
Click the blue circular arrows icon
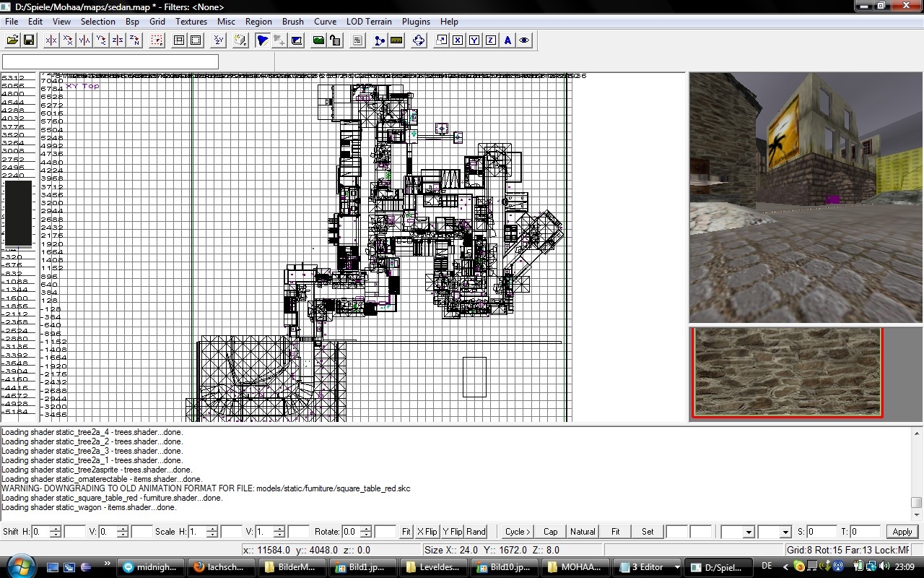tap(419, 40)
